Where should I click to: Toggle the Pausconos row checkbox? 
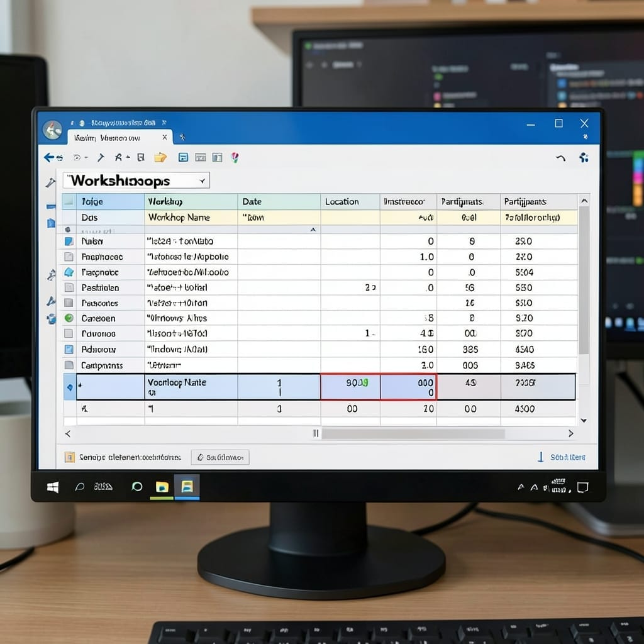point(69,303)
